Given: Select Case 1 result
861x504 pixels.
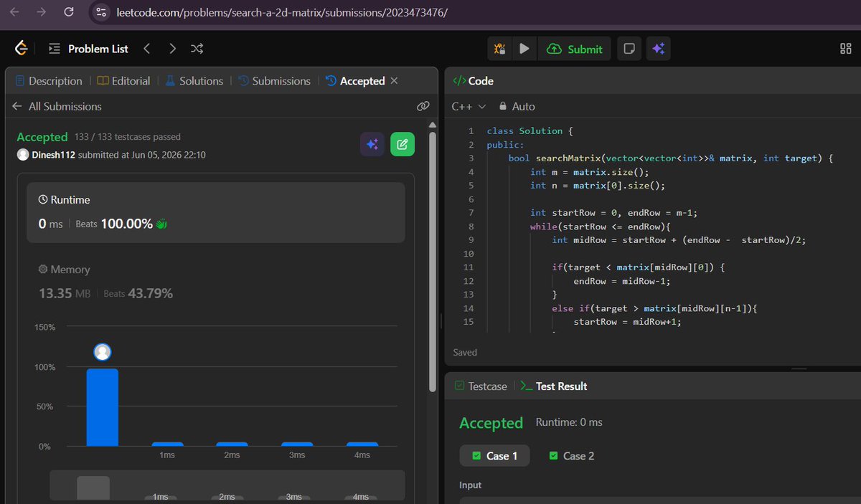Looking at the screenshot, I should (x=494, y=456).
